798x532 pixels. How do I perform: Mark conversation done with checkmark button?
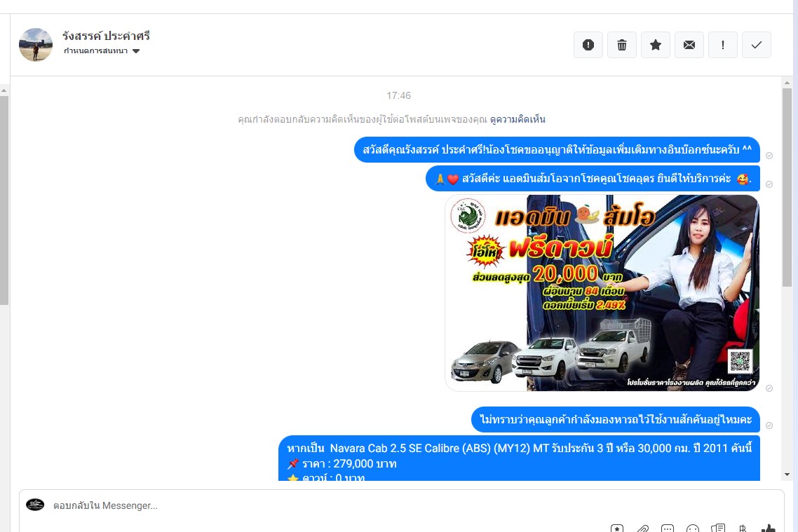(756, 45)
